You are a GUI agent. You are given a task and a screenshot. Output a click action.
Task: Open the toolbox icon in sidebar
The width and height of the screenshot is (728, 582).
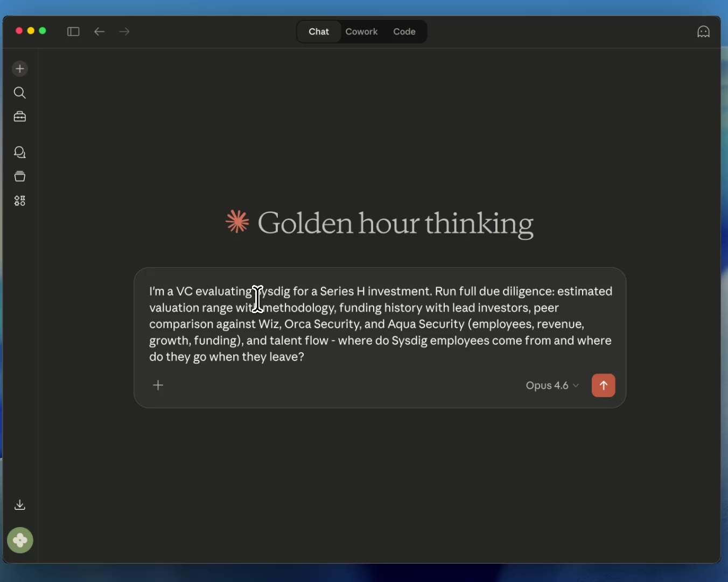[x=20, y=117]
